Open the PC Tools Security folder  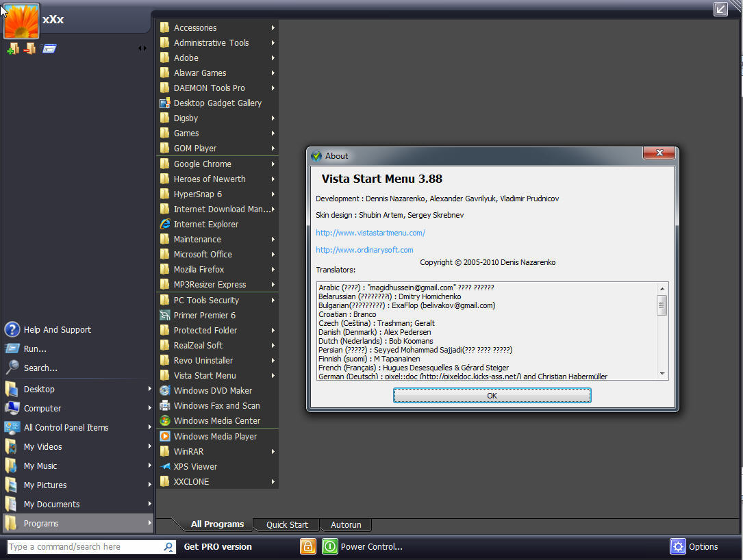pos(218,301)
